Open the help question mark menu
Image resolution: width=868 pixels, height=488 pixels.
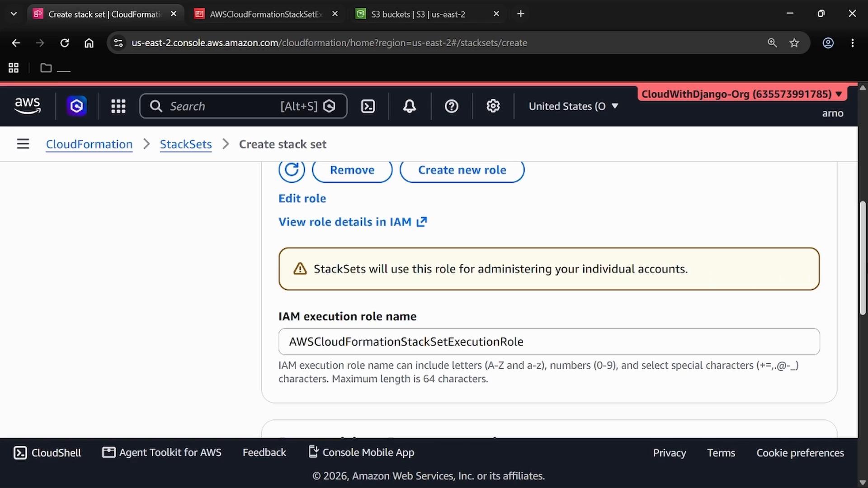(x=452, y=106)
